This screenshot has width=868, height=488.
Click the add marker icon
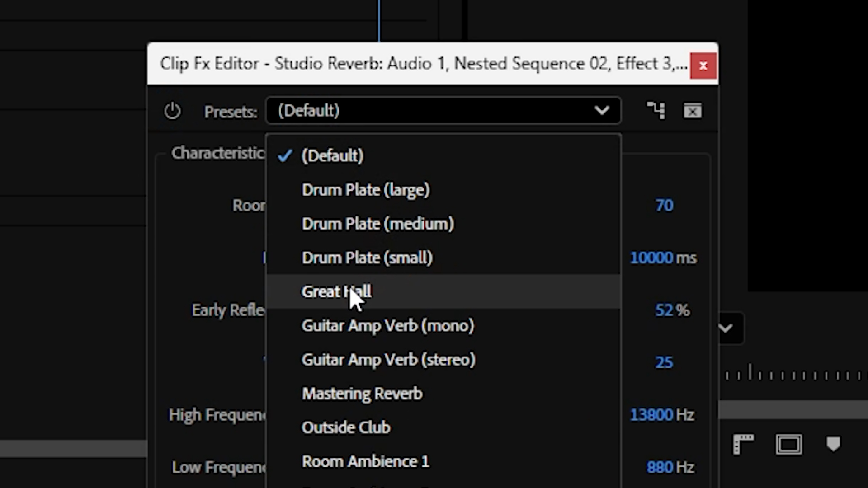coord(833,444)
